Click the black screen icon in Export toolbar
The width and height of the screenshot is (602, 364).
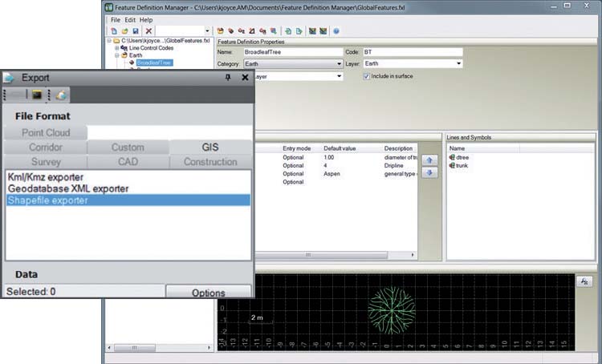tap(37, 95)
